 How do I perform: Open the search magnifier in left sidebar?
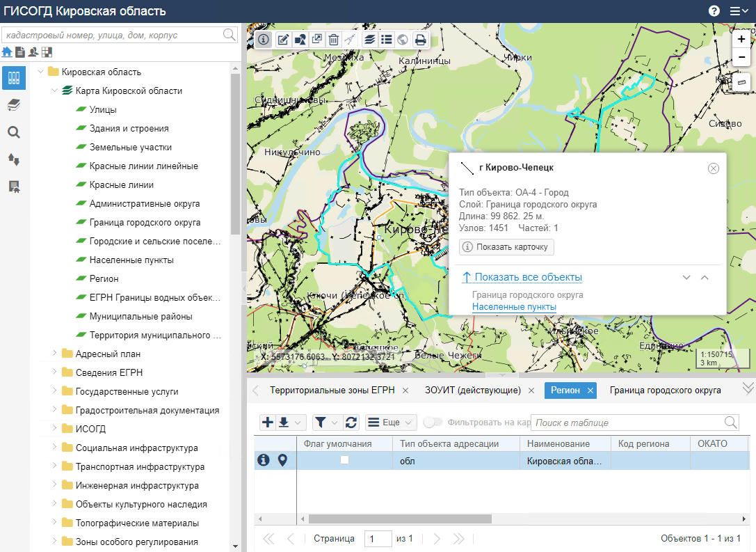tap(14, 132)
